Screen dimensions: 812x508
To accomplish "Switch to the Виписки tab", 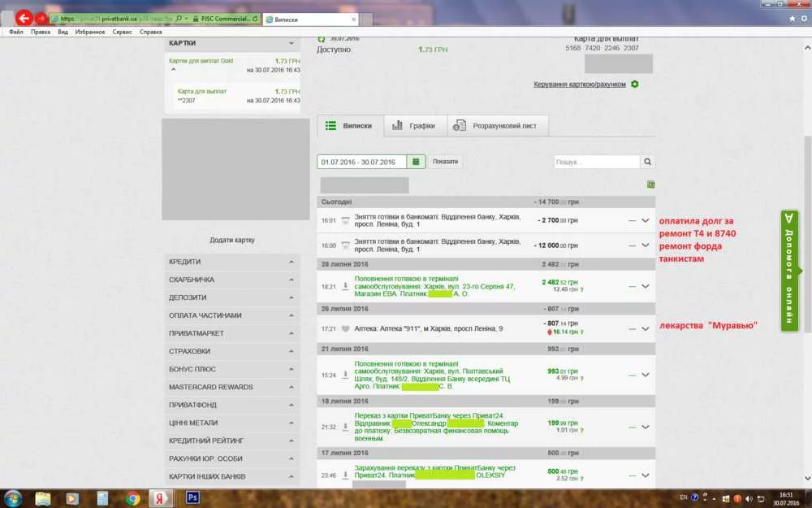I will tap(350, 126).
